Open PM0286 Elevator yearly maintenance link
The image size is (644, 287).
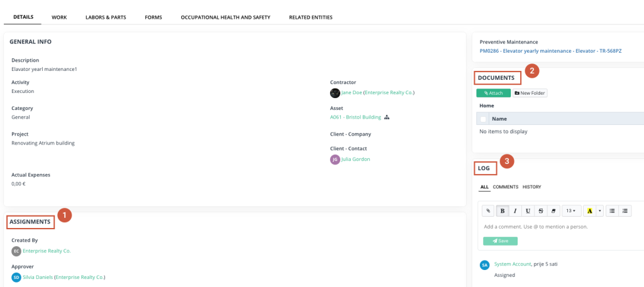pyautogui.click(x=550, y=51)
